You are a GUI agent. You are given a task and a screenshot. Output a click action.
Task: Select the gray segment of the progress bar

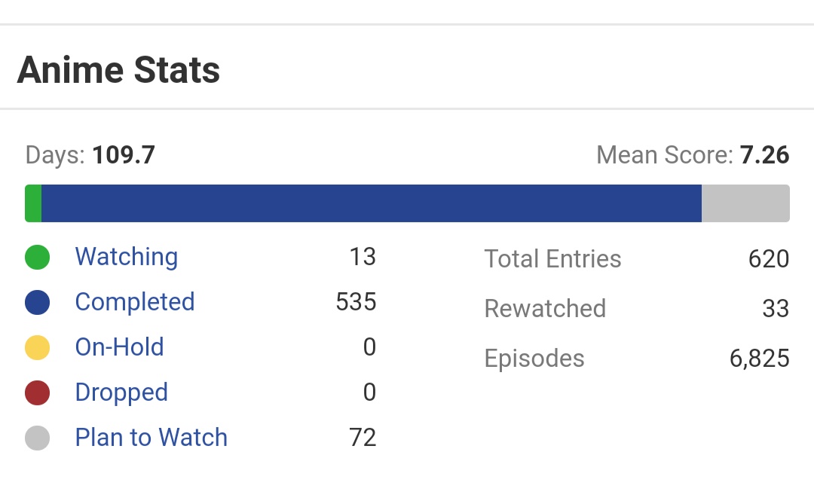tap(745, 203)
